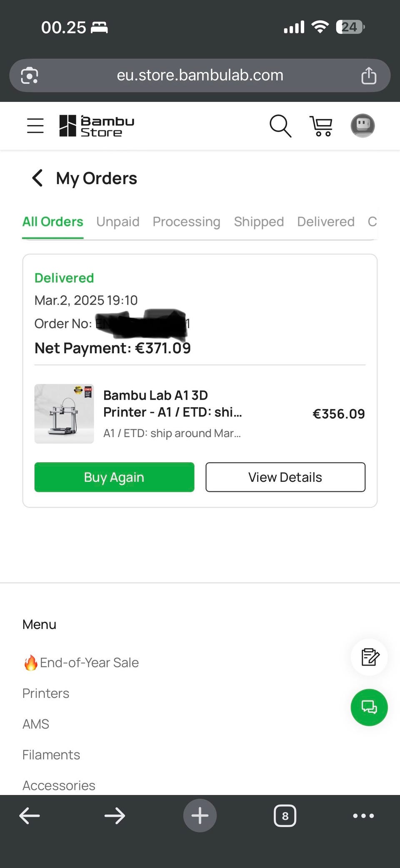This screenshot has width=400, height=868.
Task: Click the View Details button
Action: tap(285, 477)
